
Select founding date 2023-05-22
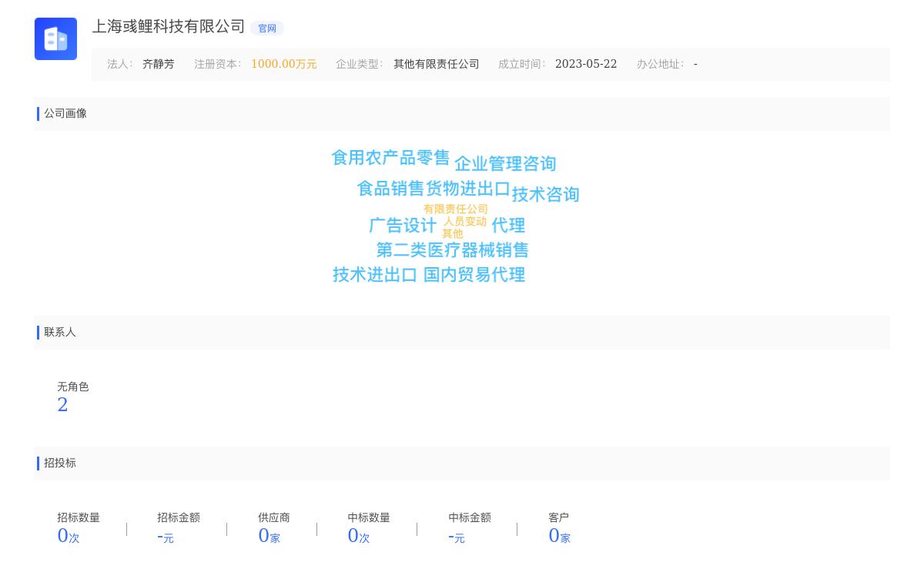586,65
